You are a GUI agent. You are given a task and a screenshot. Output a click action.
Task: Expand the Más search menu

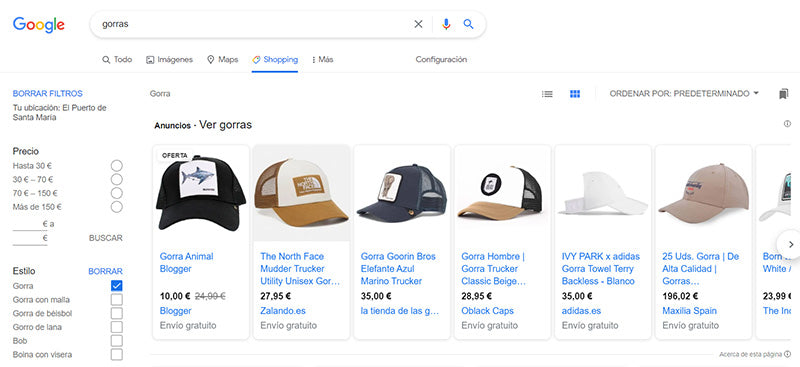pos(322,60)
